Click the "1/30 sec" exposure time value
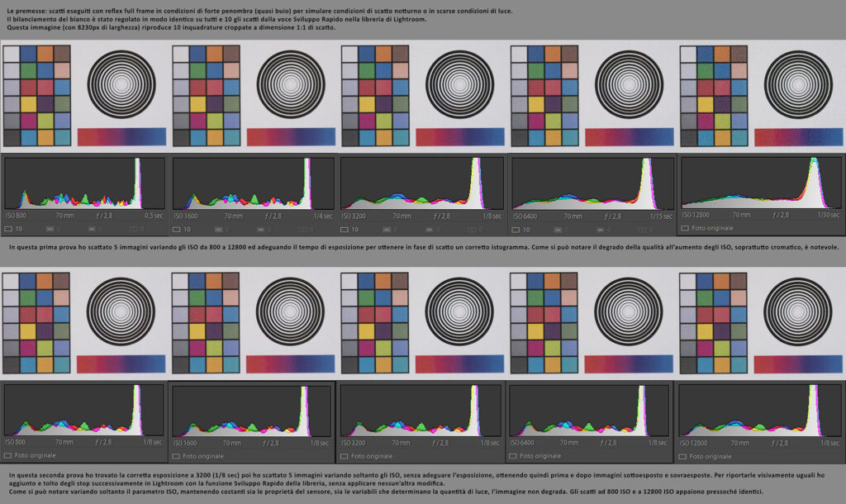Viewport: 846px width, 504px height. (828, 215)
